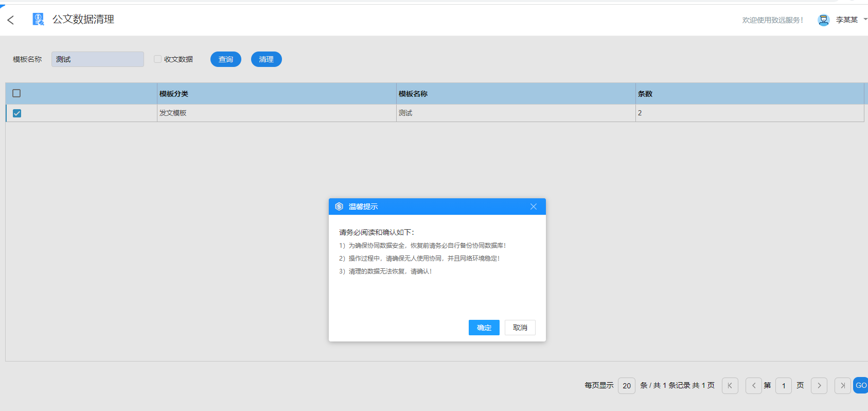
Task: Uncheck the 发文模板 row checkbox
Action: [17, 113]
